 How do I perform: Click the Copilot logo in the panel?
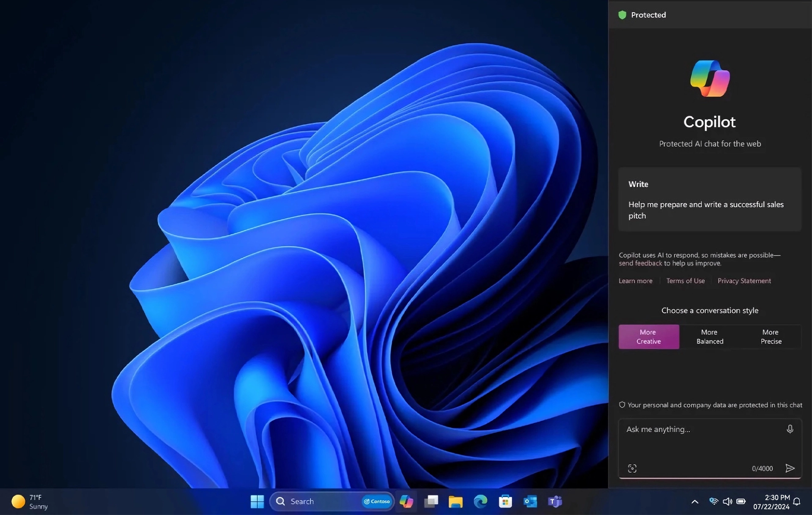tap(710, 79)
